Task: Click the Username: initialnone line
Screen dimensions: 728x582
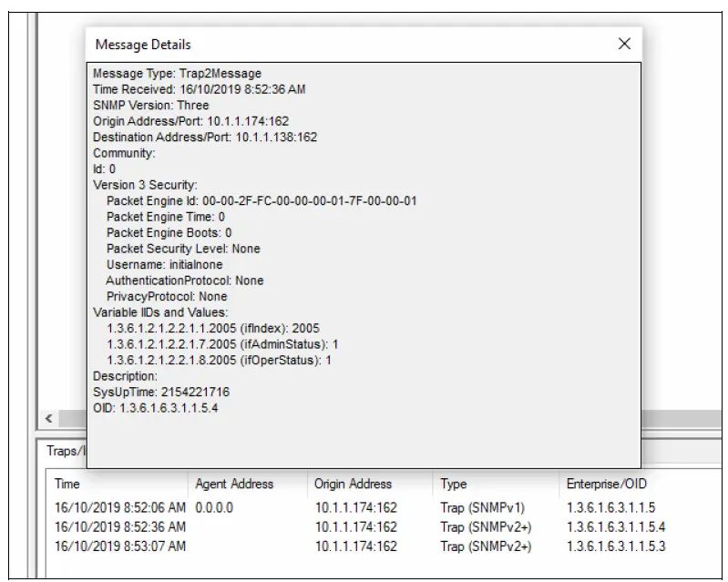Action: point(164,264)
